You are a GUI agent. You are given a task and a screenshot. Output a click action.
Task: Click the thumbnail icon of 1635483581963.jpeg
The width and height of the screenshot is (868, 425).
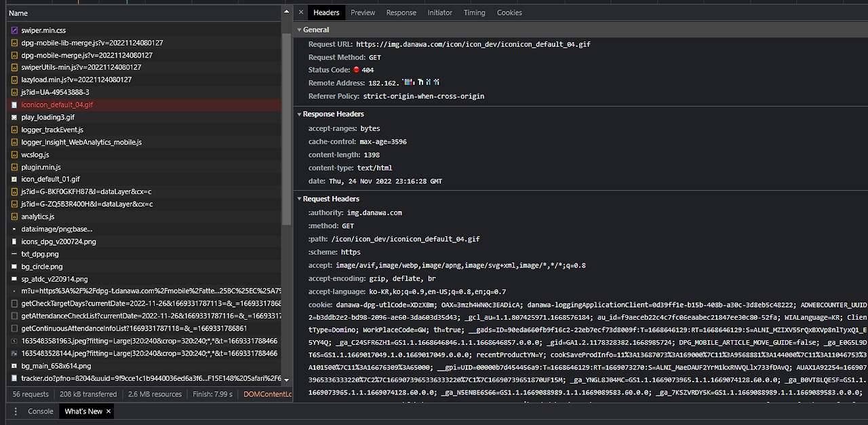(14, 341)
